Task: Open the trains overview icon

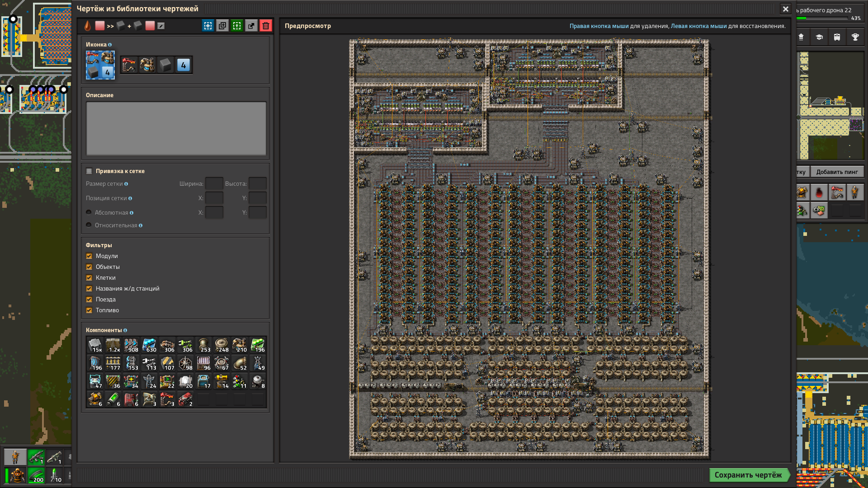Action: 837,37
